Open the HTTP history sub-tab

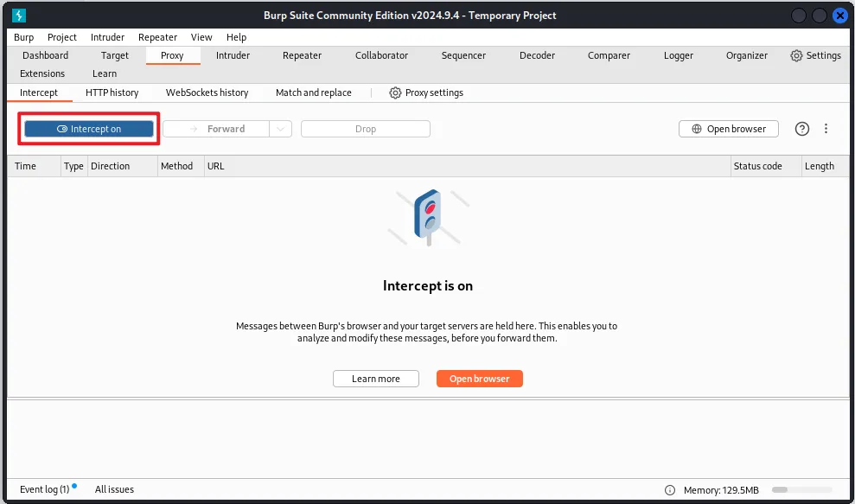(x=112, y=93)
